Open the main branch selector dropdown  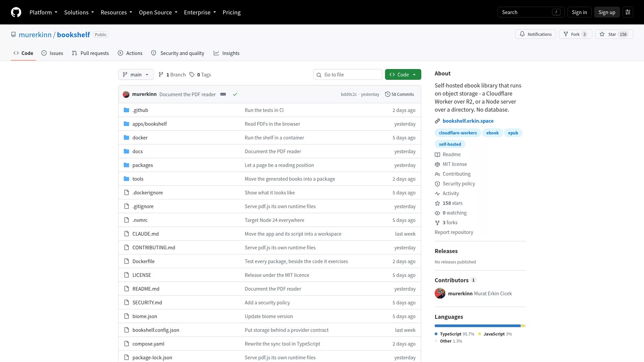pos(136,74)
